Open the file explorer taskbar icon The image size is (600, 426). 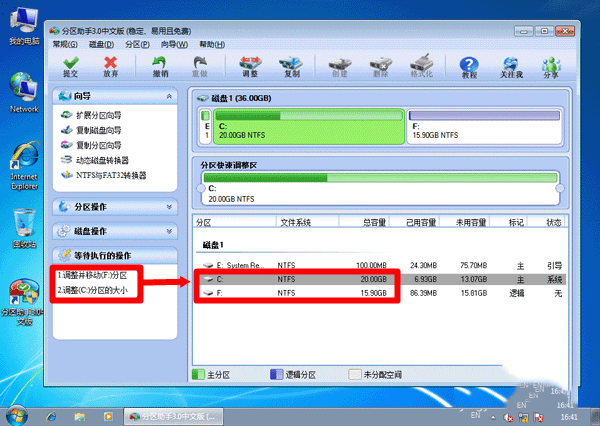pyautogui.click(x=80, y=416)
